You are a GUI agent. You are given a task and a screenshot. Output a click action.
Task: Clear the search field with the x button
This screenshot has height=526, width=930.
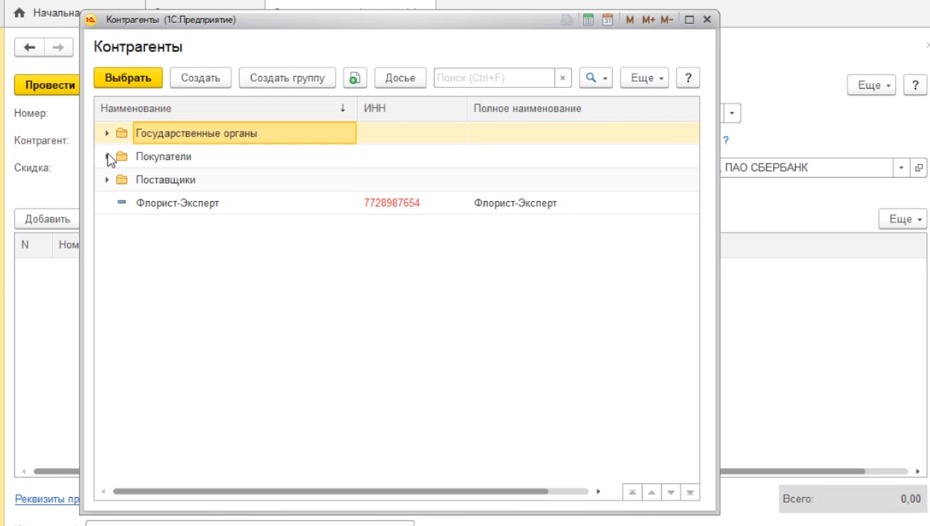point(563,78)
